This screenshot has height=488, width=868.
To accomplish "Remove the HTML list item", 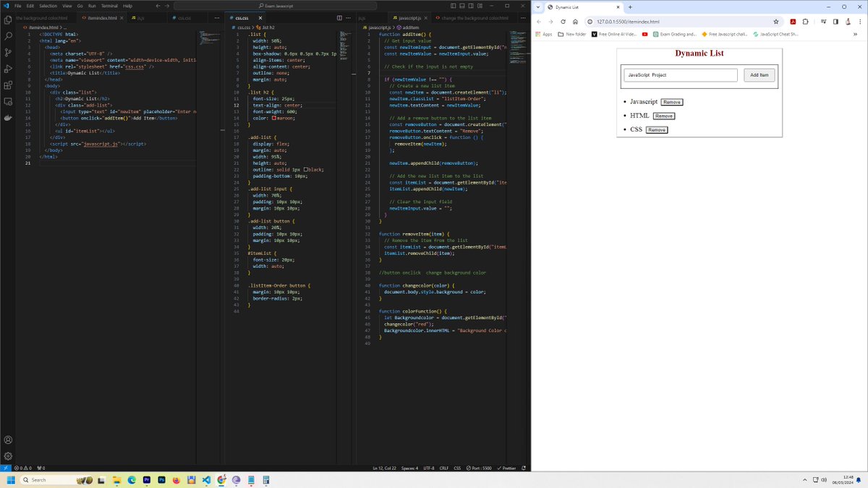I will click(x=663, y=116).
